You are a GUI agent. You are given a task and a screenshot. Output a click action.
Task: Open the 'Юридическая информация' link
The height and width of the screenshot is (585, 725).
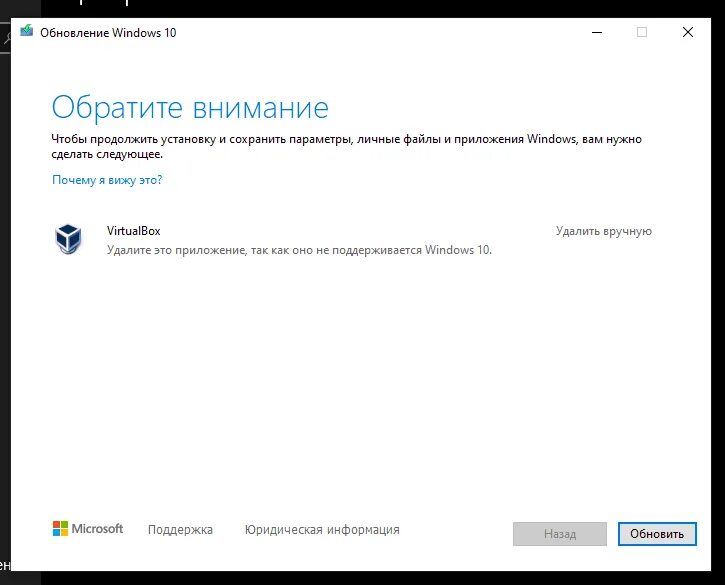point(322,530)
